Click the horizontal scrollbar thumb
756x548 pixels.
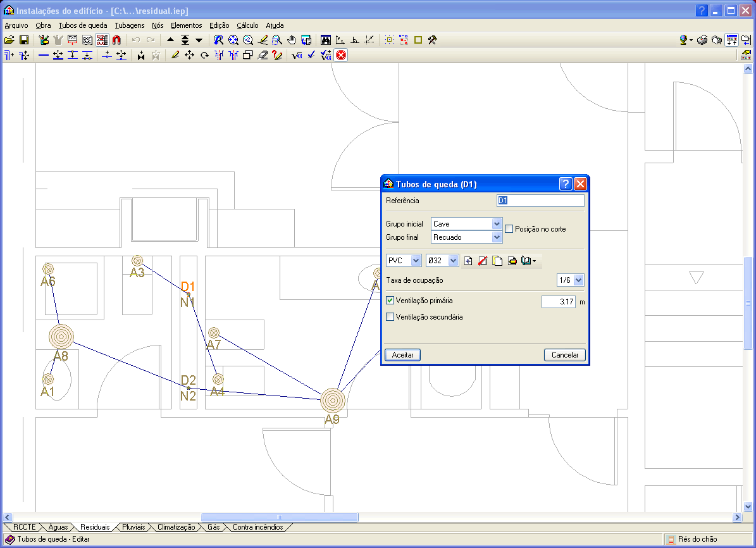[280, 518]
